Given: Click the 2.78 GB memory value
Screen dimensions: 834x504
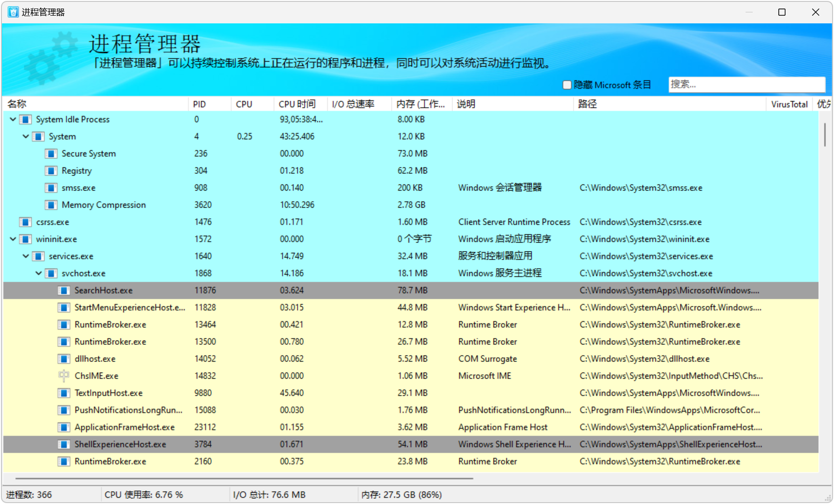Looking at the screenshot, I should (x=412, y=205).
